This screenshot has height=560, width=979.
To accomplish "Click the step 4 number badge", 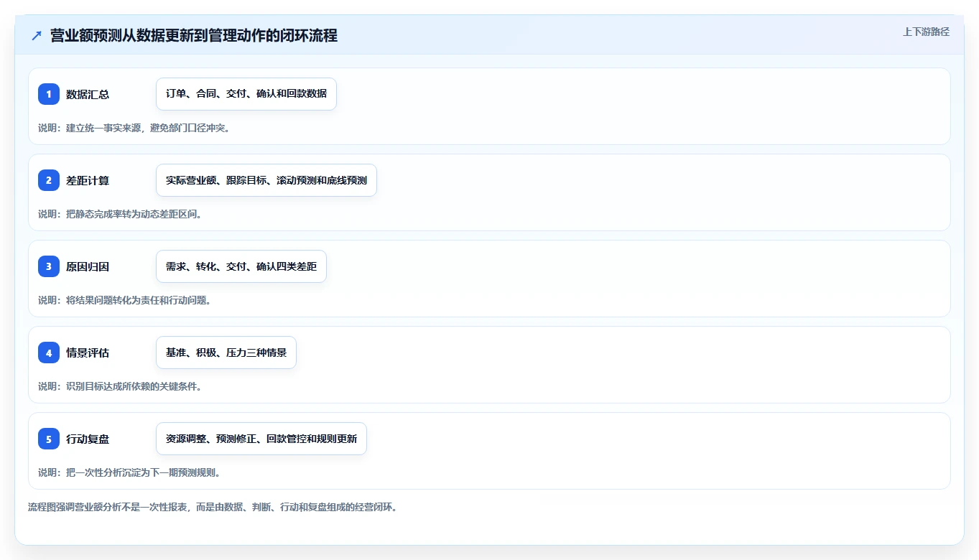I will click(49, 353).
